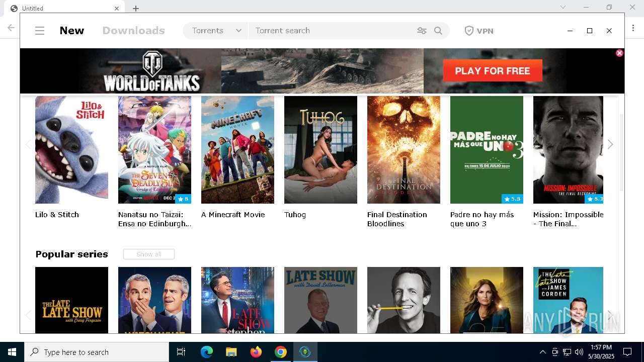
Task: Focus the Torrent search field
Action: [332, 31]
